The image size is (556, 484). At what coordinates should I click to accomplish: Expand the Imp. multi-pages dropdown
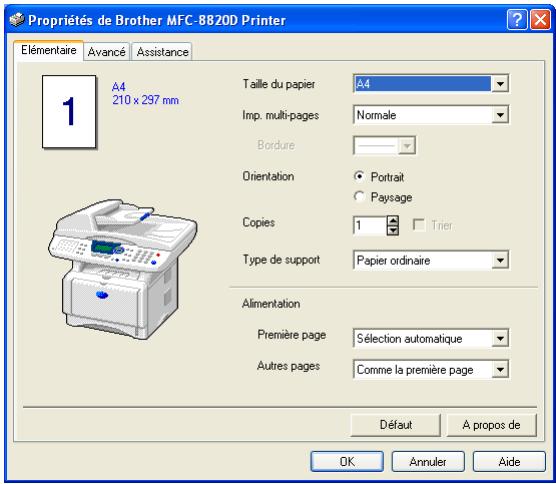coord(431,115)
